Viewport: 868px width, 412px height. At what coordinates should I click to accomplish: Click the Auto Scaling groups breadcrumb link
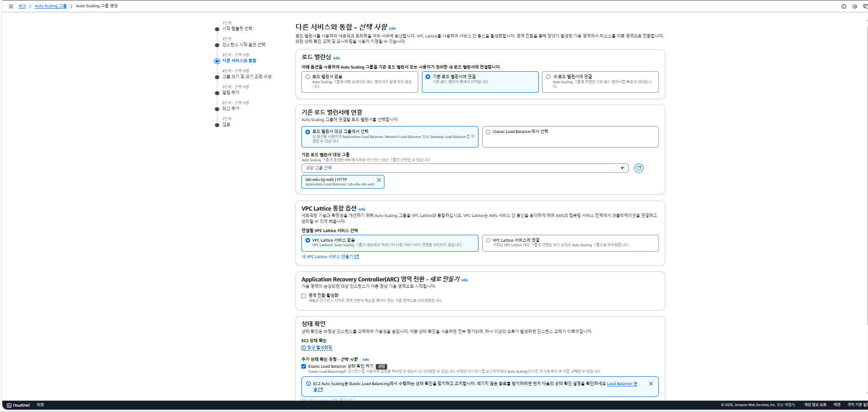click(x=51, y=6)
